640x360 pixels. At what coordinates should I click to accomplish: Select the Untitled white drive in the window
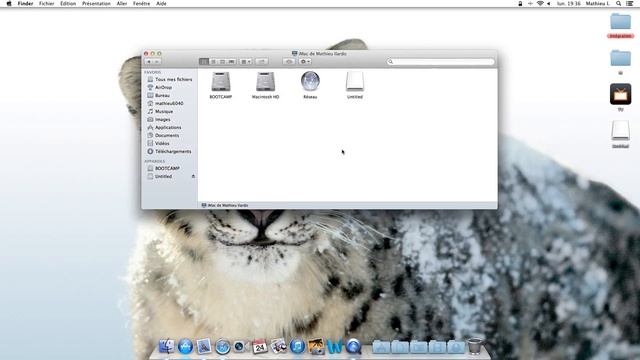pyautogui.click(x=355, y=82)
